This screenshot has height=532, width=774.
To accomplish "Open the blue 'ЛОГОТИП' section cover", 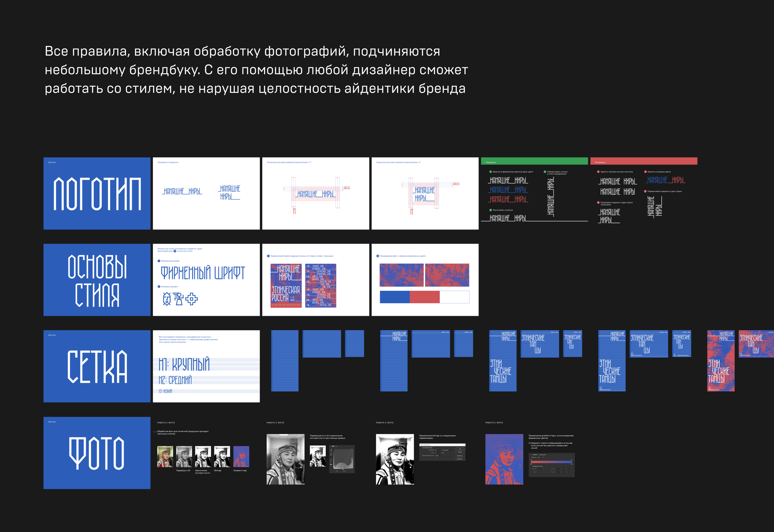I will click(x=97, y=194).
